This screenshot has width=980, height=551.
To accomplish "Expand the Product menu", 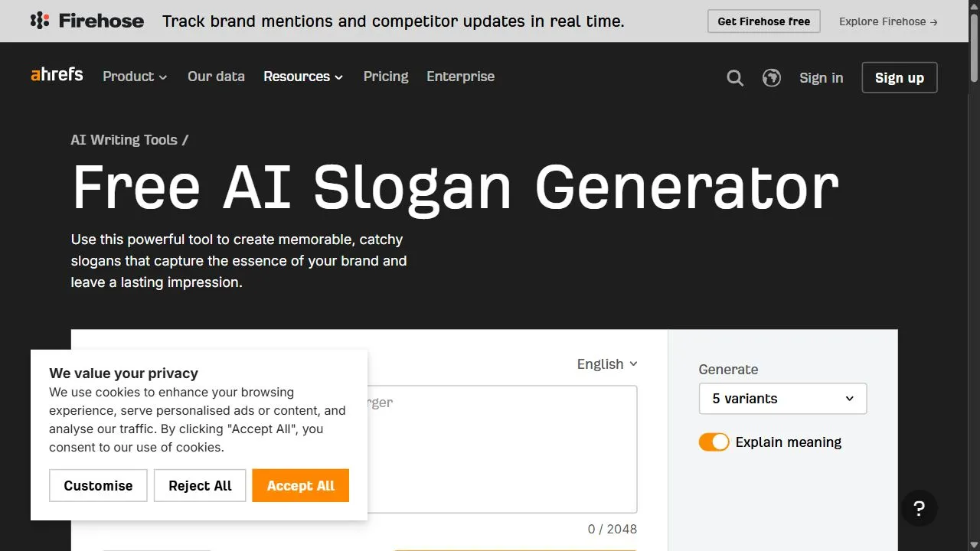I will [135, 77].
